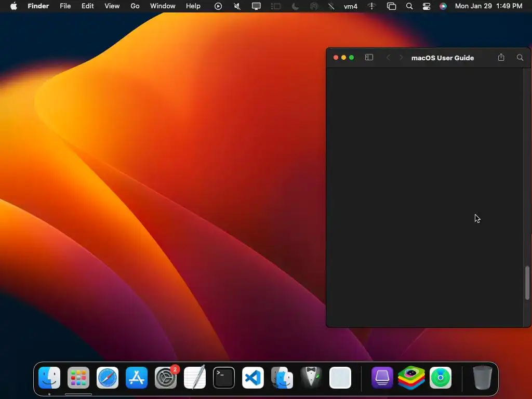Launch BlueStacks from the Dock

click(x=411, y=378)
